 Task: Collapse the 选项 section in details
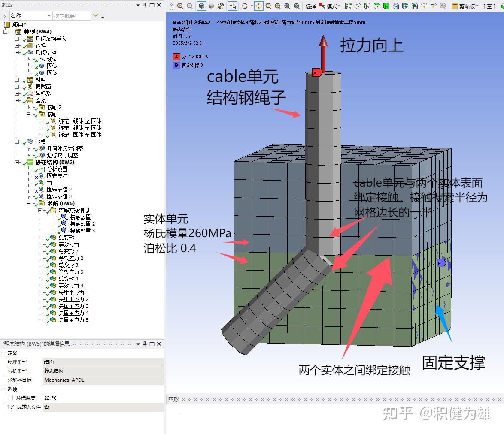click(x=3, y=389)
